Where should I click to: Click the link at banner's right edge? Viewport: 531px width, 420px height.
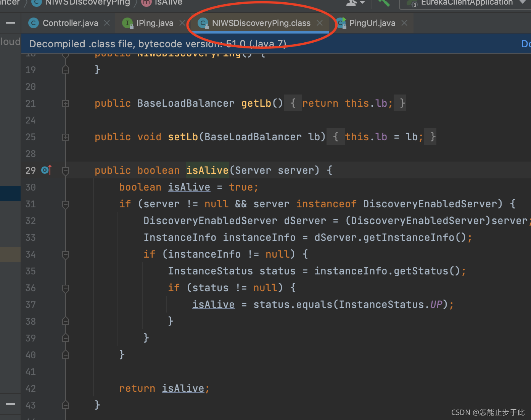pyautogui.click(x=526, y=44)
